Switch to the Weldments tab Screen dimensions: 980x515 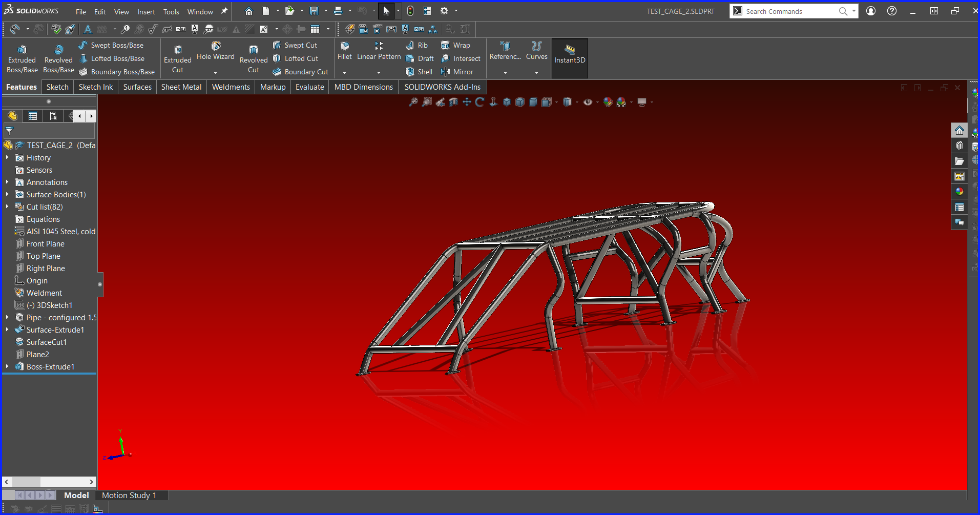pos(231,87)
